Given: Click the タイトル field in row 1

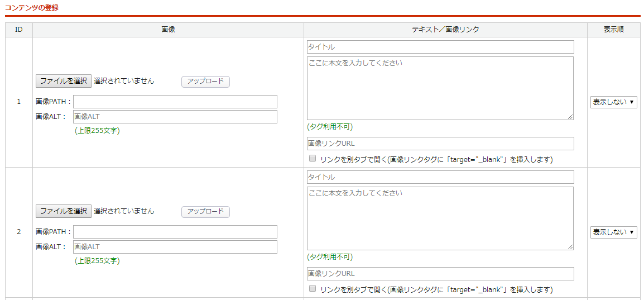Looking at the screenshot, I should 440,47.
